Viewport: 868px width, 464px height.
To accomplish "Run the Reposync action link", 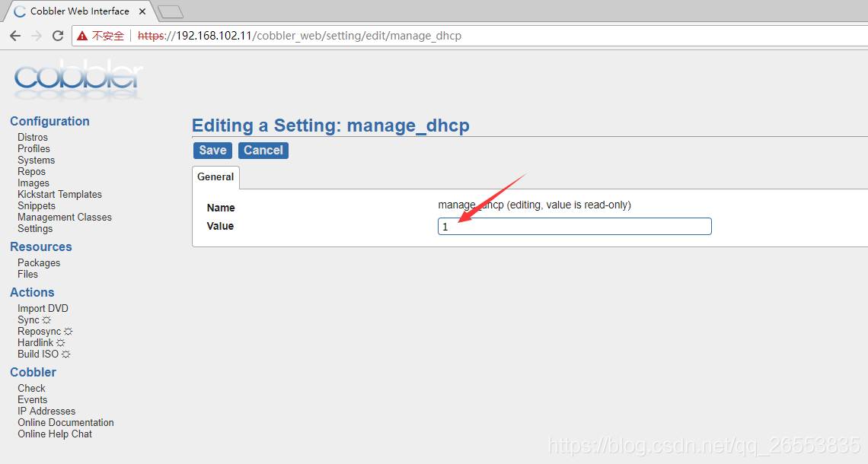I will 40,332.
